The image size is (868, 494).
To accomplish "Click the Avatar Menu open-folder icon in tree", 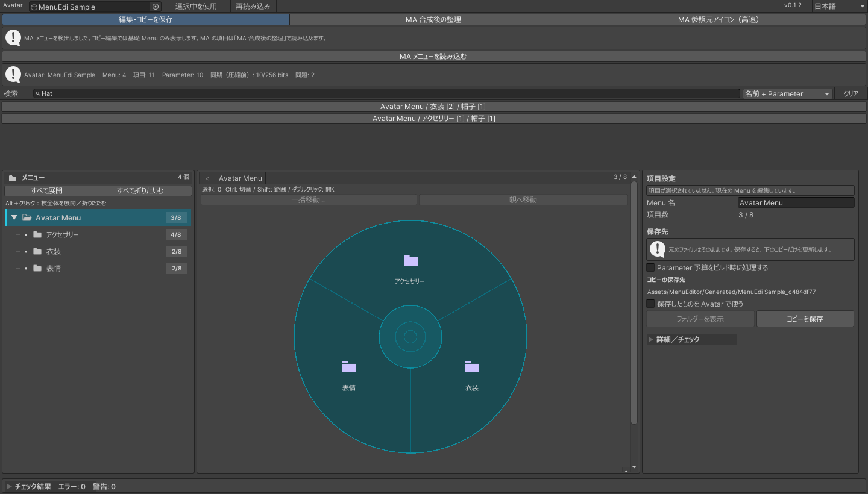I will [27, 218].
